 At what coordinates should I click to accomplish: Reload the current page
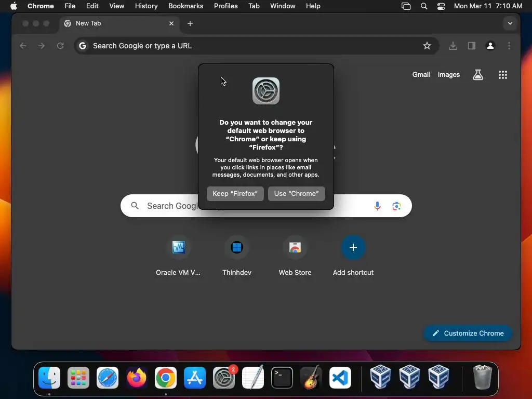click(60, 46)
